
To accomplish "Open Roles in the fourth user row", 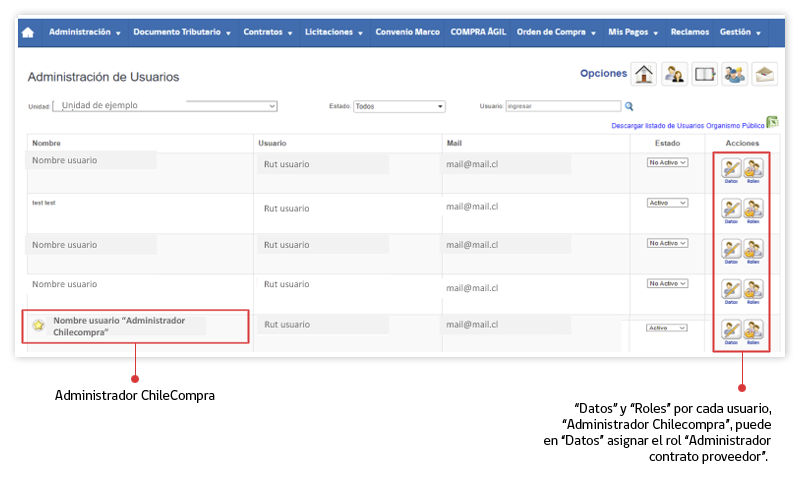I will 753,291.
